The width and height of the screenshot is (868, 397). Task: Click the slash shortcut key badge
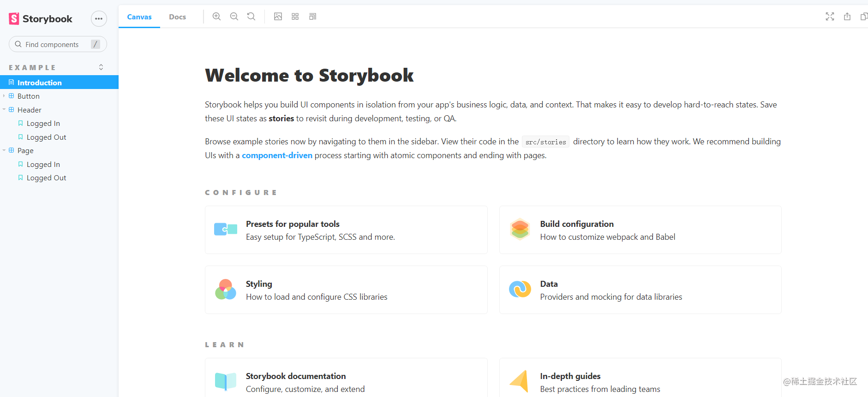pyautogui.click(x=96, y=44)
